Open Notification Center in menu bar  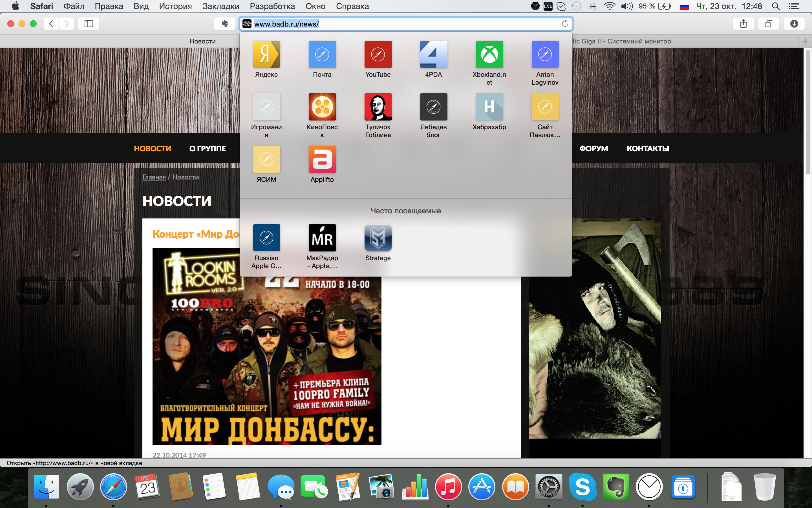(794, 6)
